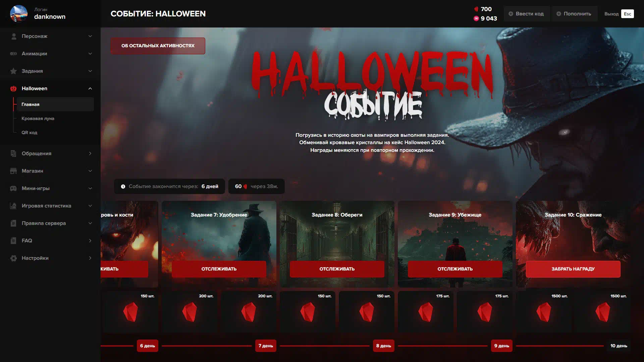
Task: Open the Магазин menu item
Action: 50,171
